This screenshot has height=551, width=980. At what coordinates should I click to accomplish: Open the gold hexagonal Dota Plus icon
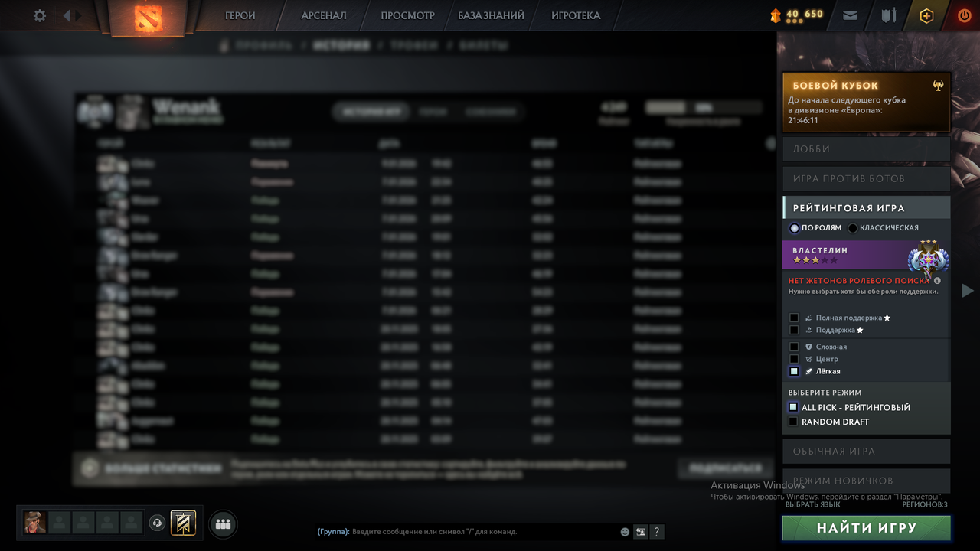pyautogui.click(x=926, y=15)
